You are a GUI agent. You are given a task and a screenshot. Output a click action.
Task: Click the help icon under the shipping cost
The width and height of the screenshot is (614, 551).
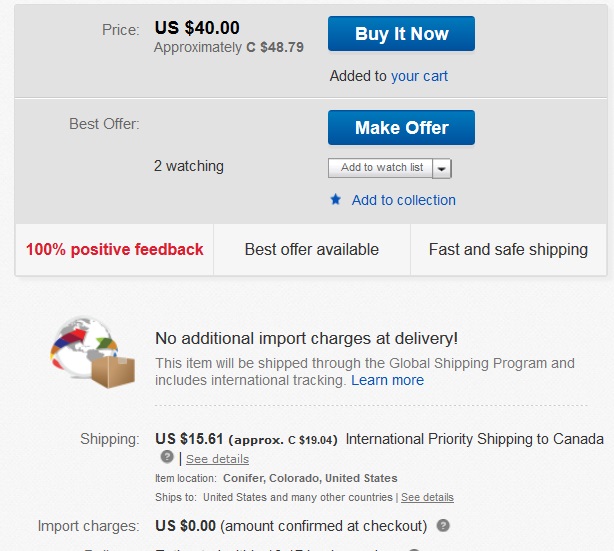click(x=167, y=458)
